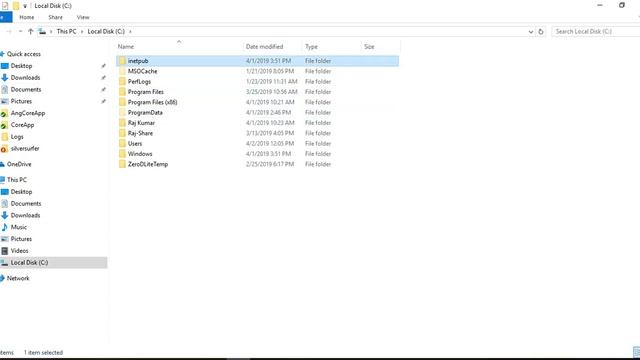Open the Share ribbon tab
Viewport: 640px width, 360px height.
(x=56, y=17)
